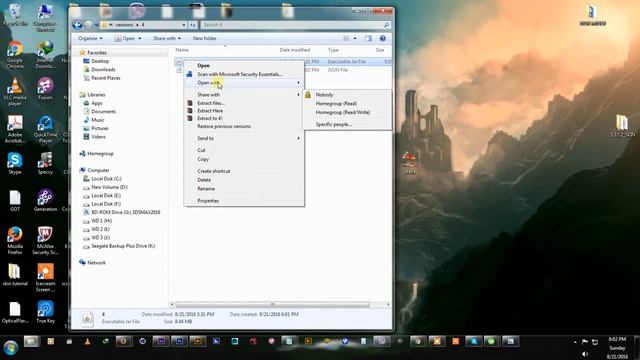Image resolution: width=640 pixels, height=360 pixels.
Task: Click the search box in Explorer
Action: coord(296,25)
